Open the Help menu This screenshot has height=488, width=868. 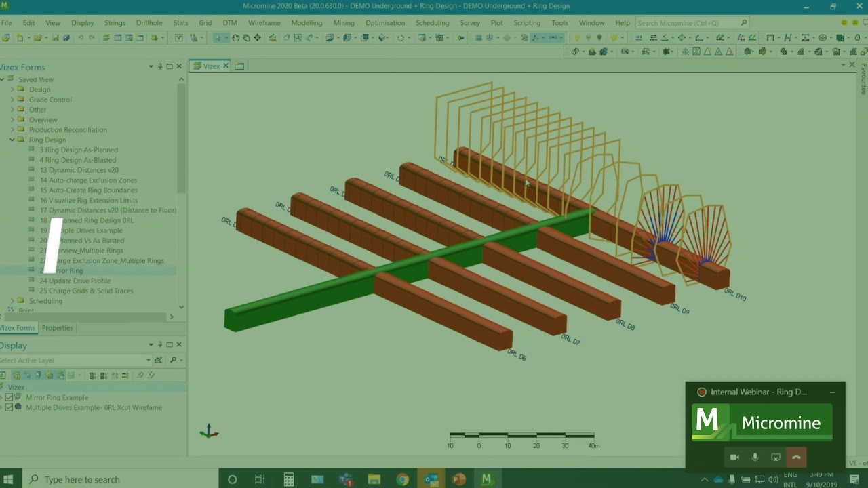click(623, 23)
